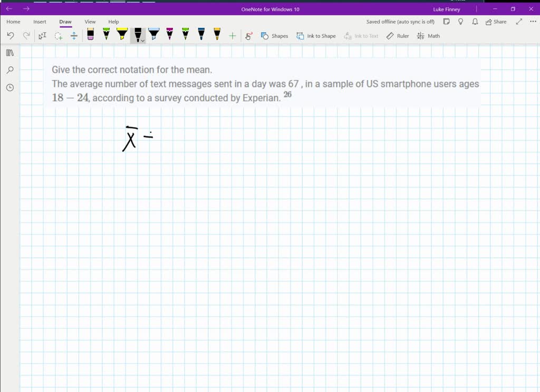
Task: Select the light blue highlighter pen
Action: 153,35
